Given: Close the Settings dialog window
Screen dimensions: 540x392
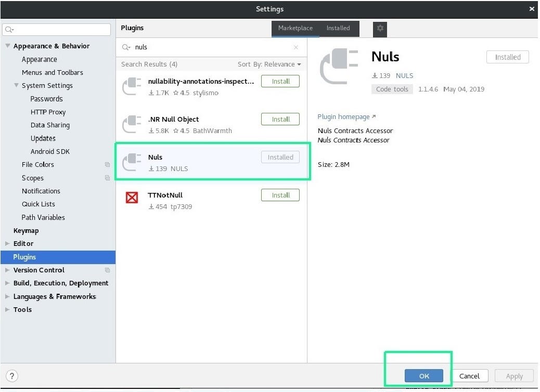Looking at the screenshot, I should pyautogui.click(x=532, y=9).
